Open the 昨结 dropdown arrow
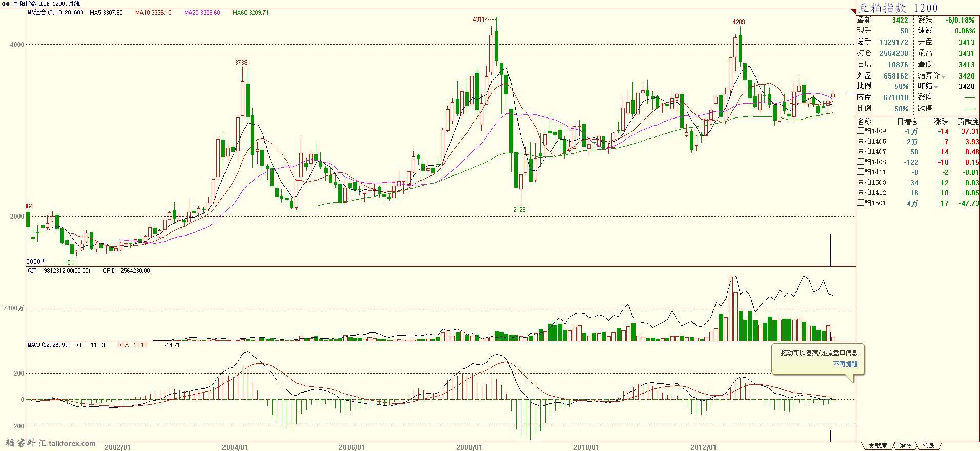This screenshot has height=451, width=980. pos(936,87)
